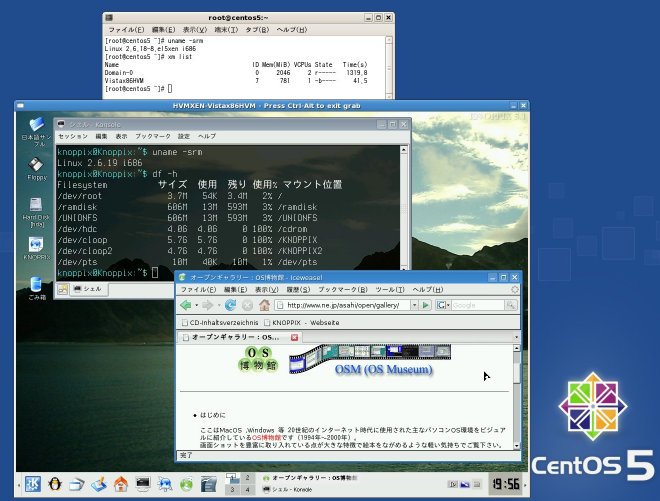The image size is (660, 501).
Task: Open the tab list dropdown in Iceweasel
Action: [516, 337]
